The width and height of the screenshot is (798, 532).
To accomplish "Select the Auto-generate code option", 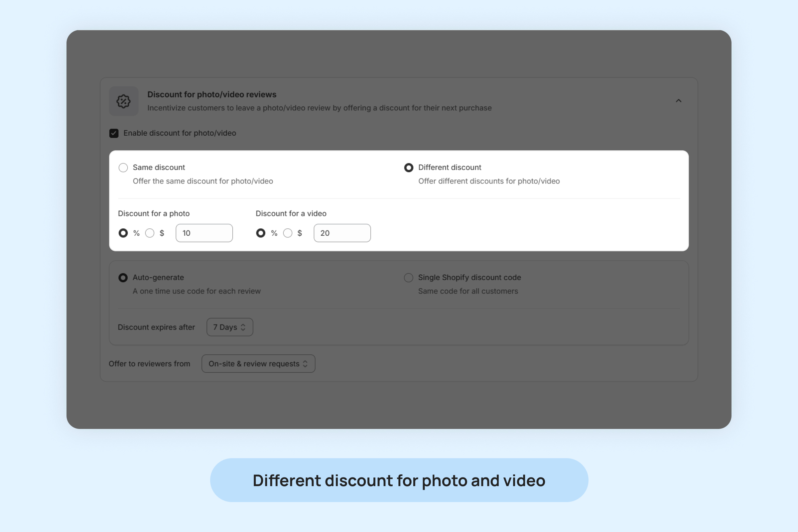I will [x=123, y=278].
